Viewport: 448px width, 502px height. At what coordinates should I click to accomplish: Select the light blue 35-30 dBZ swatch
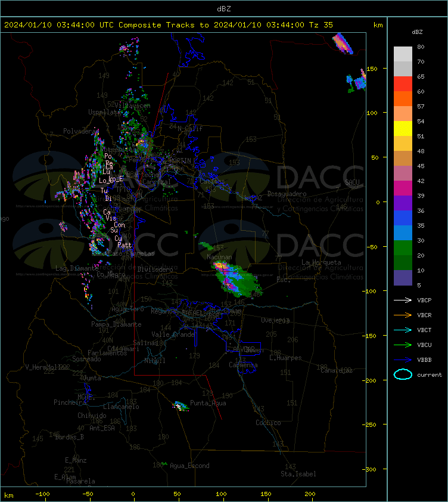pyautogui.click(x=403, y=233)
